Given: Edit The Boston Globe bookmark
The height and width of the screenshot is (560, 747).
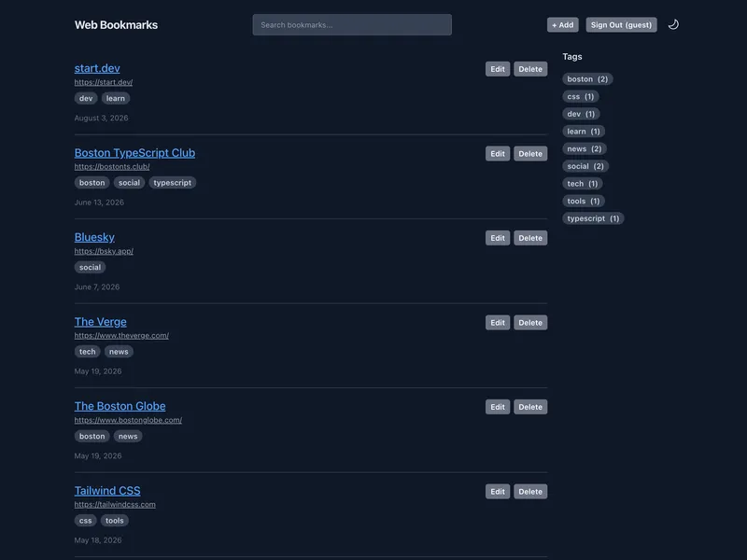Looking at the screenshot, I should pyautogui.click(x=498, y=407).
